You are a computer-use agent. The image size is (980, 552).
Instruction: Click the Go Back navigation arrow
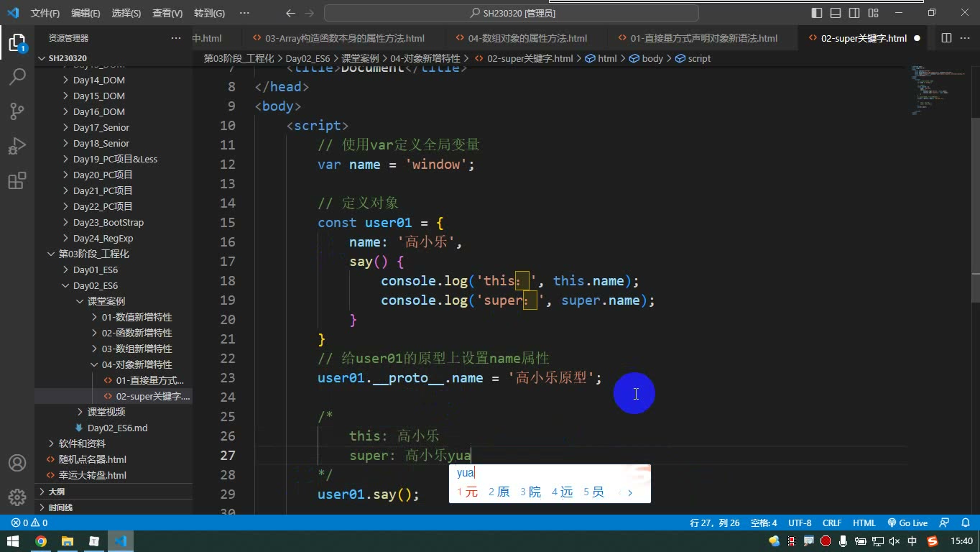pos(290,13)
